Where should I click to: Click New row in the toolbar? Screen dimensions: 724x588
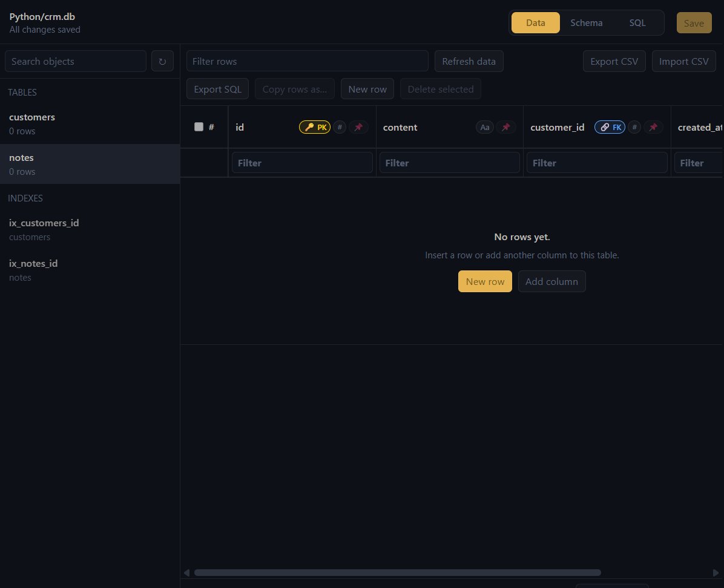[x=367, y=88]
